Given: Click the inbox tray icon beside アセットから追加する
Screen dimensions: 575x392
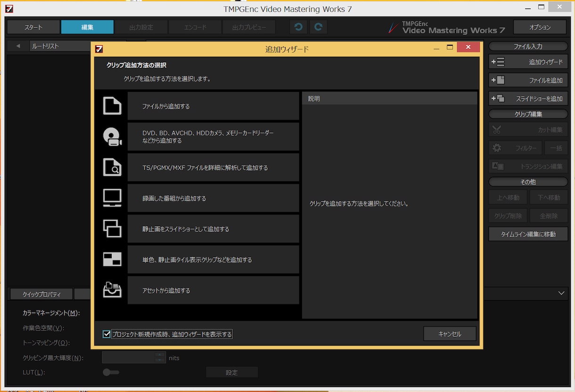Looking at the screenshot, I should [x=112, y=290].
